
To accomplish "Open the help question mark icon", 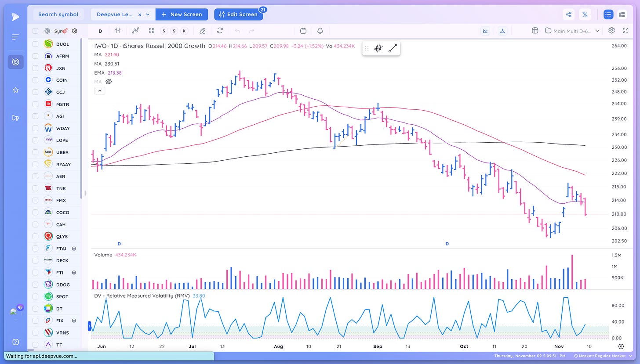I will pyautogui.click(x=15, y=342).
